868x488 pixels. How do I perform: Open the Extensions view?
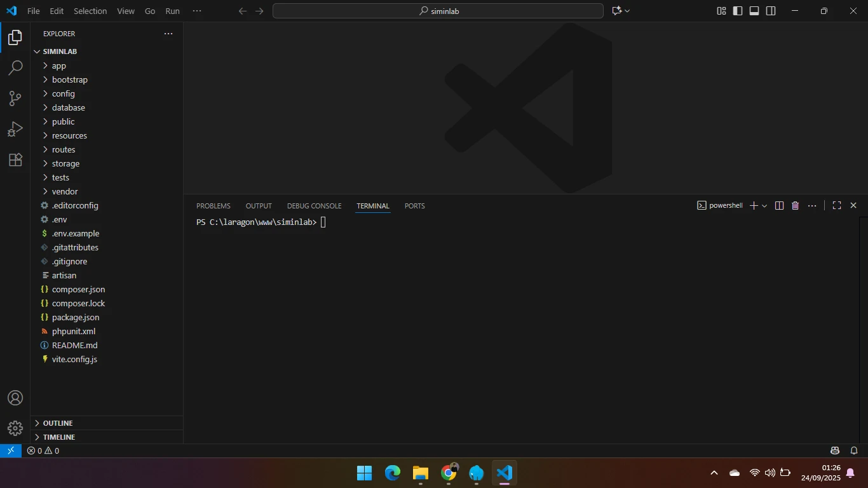tap(15, 160)
